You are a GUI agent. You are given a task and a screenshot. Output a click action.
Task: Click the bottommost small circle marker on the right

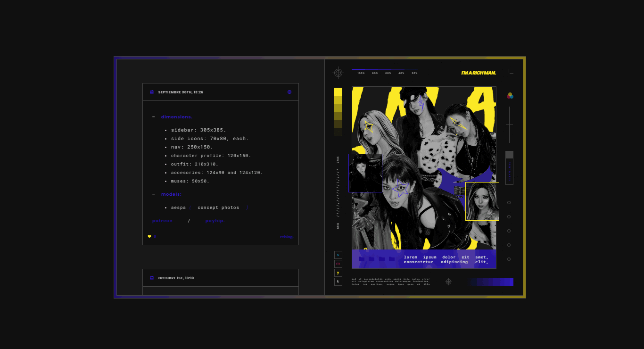pyautogui.click(x=509, y=259)
